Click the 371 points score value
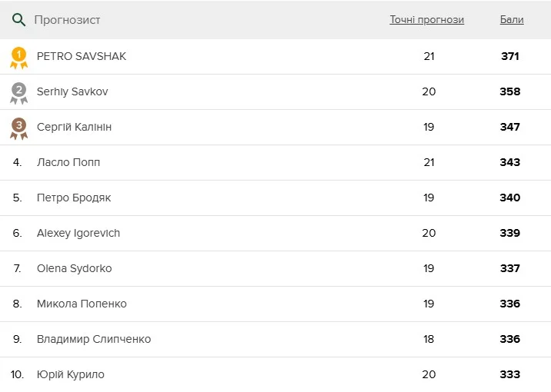 (510, 57)
